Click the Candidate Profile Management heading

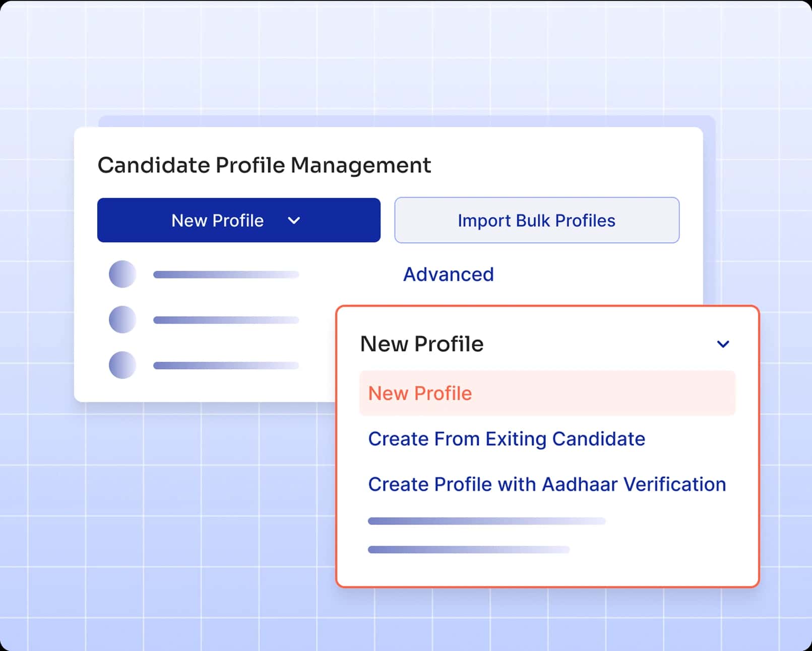point(264,165)
